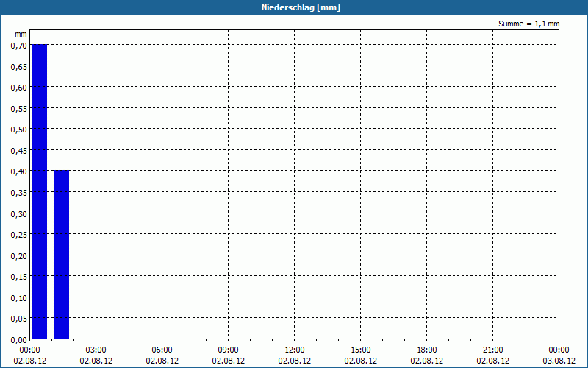Image resolution: width=588 pixels, height=368 pixels.
Task: Click the Niederschlag [mm] title bar
Action: 294,7
